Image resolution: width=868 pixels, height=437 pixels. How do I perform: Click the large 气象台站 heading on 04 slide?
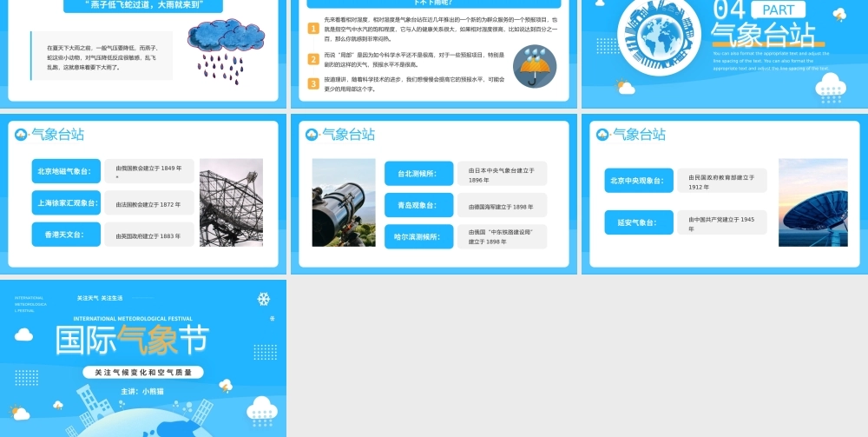tap(763, 35)
